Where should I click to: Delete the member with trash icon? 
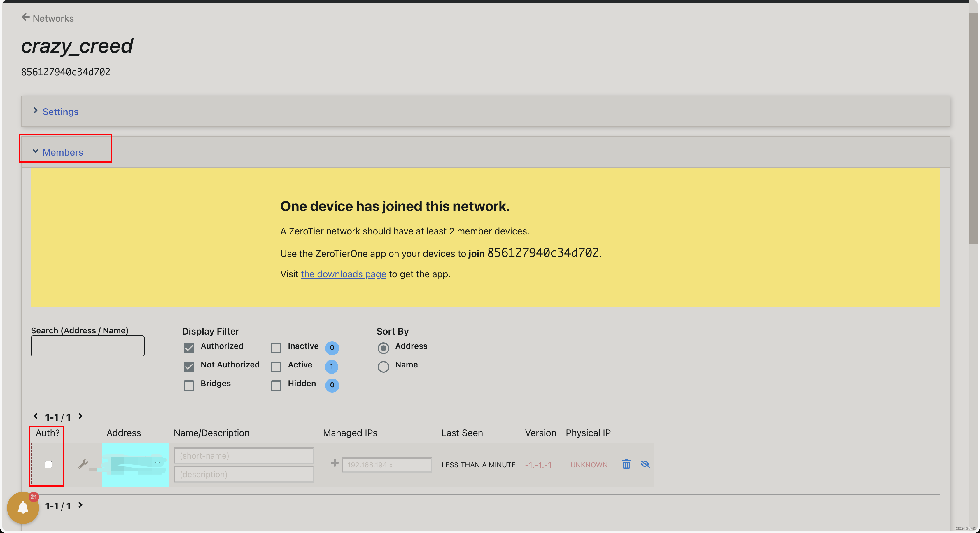click(x=626, y=464)
